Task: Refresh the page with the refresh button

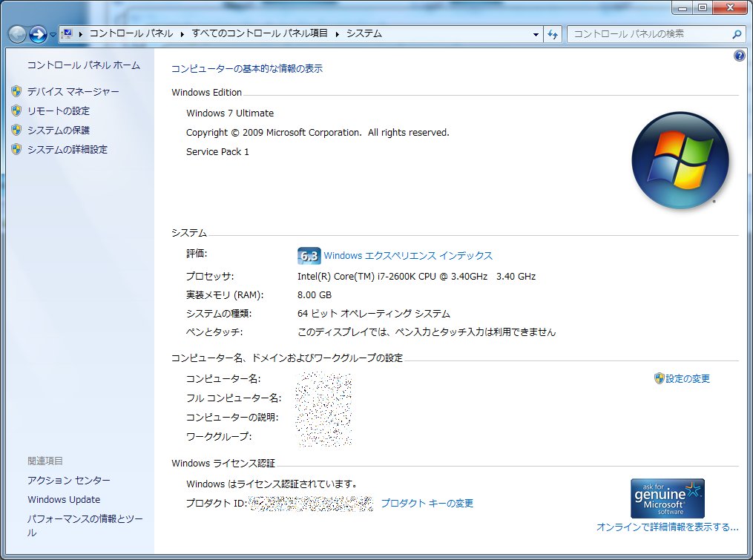Action: [553, 34]
